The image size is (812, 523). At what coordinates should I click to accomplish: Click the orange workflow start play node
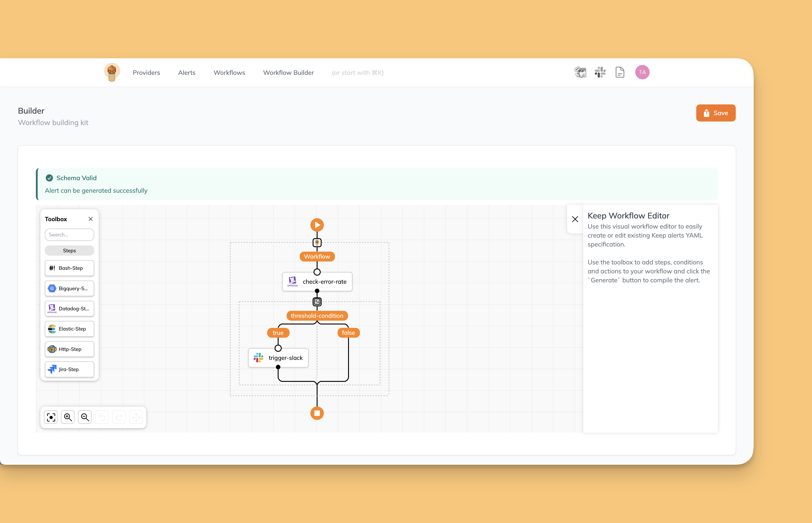click(x=317, y=225)
